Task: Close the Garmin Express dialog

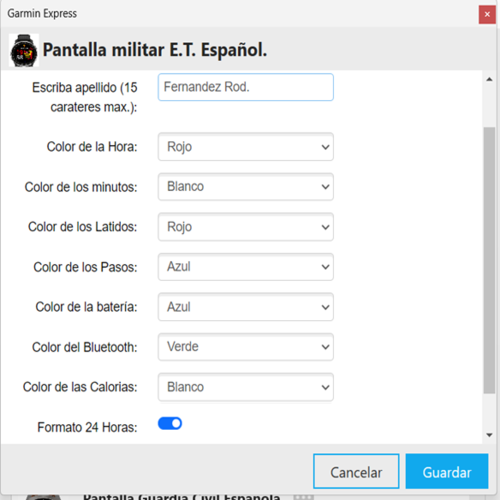Action: [x=487, y=14]
